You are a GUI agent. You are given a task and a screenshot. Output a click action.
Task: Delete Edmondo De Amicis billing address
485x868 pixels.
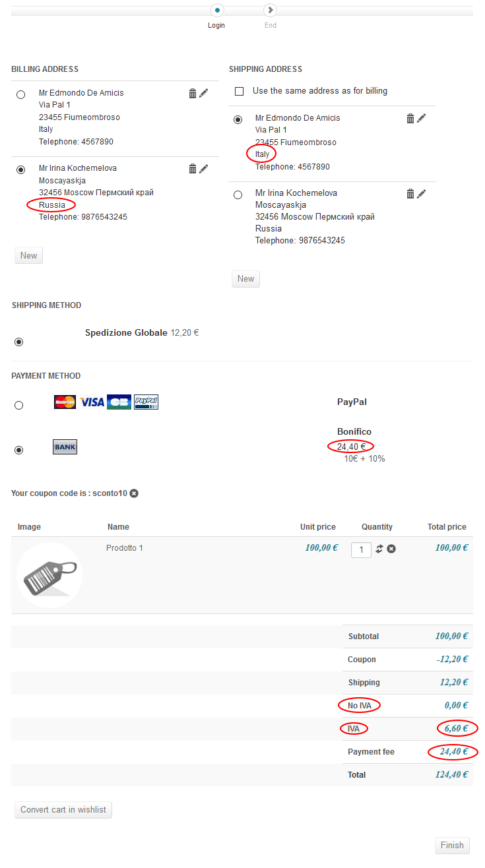[193, 94]
